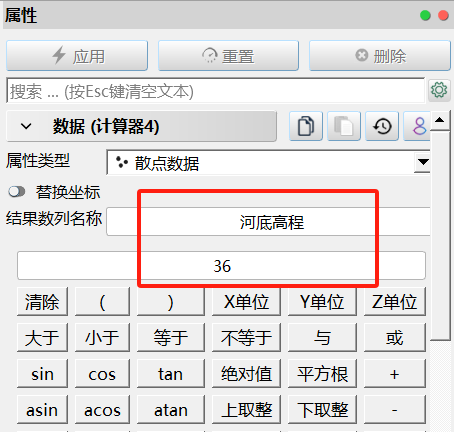Click the red dot in title bar
The width and height of the screenshot is (454, 432).
click(443, 15)
